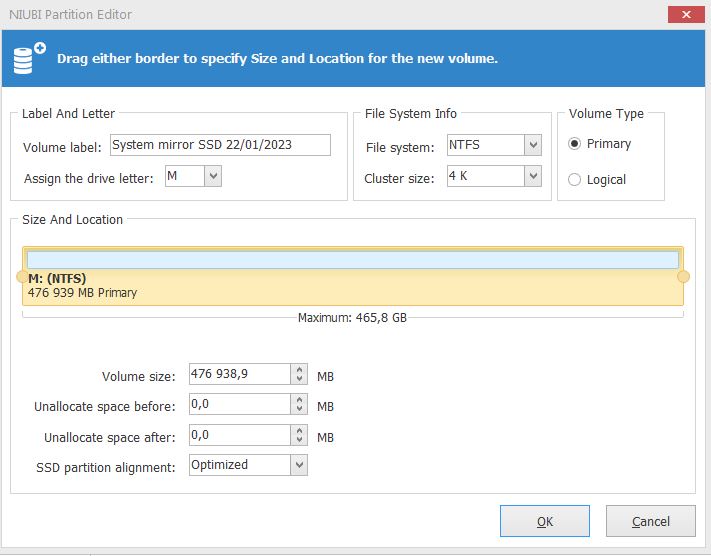
Task: Confirm with the OK button
Action: pos(545,521)
